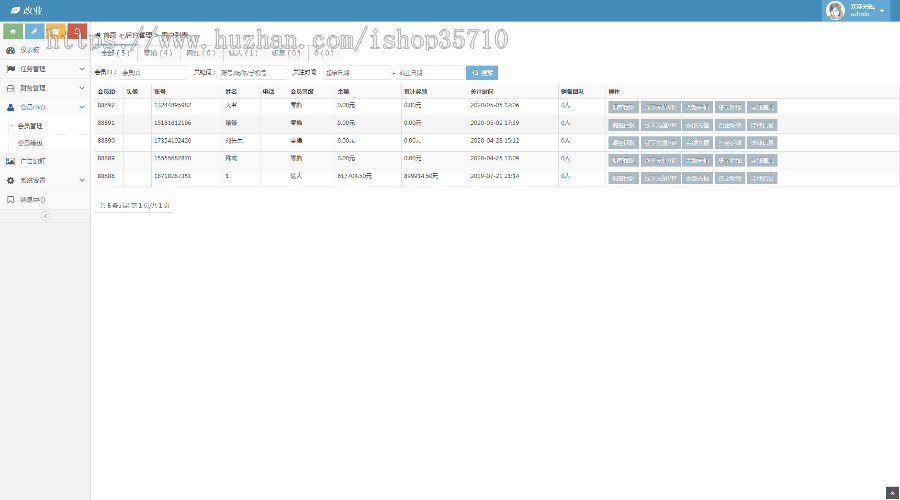Switch to the 0 (0) tab
Viewport: 900px width, 500px height.
[324, 53]
